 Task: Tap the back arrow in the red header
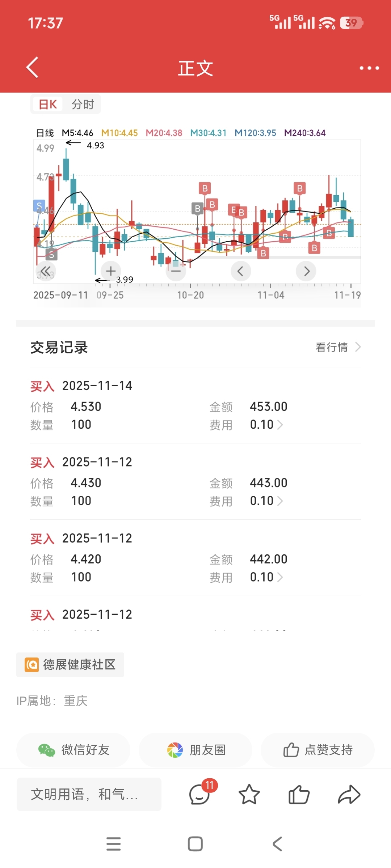point(32,67)
